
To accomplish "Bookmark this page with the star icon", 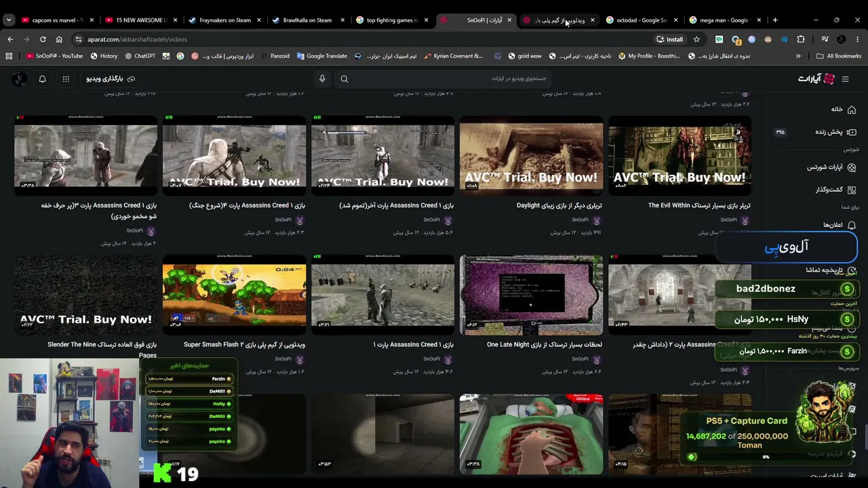I will click(x=696, y=39).
